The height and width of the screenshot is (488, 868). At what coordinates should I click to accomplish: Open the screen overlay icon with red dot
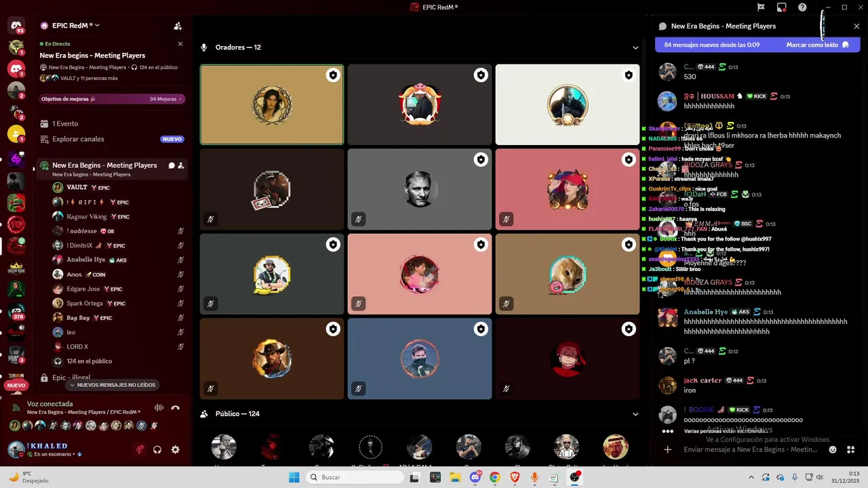coord(782,7)
